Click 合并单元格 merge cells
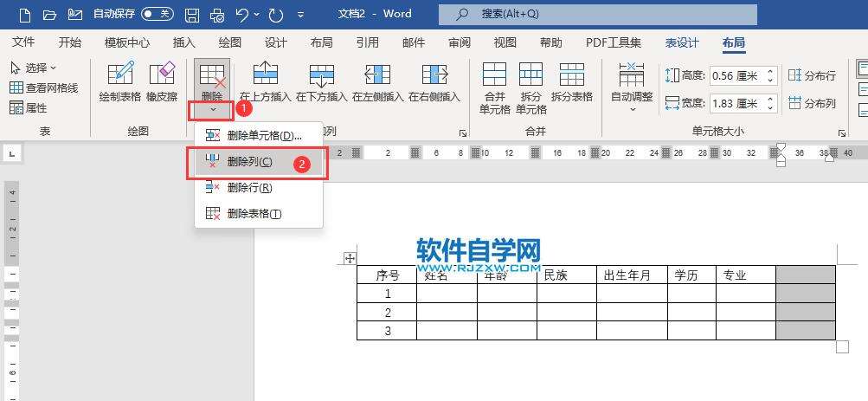The width and height of the screenshot is (868, 401). (494, 87)
